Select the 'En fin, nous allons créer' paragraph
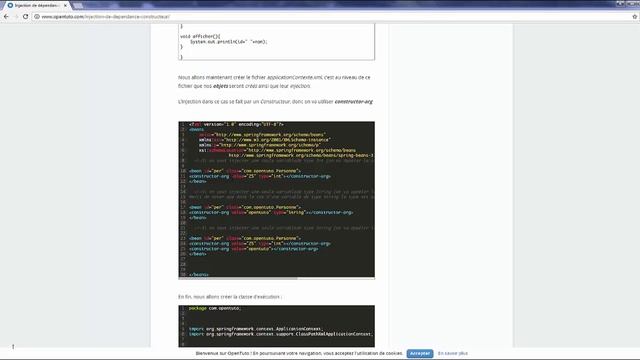 point(230,297)
